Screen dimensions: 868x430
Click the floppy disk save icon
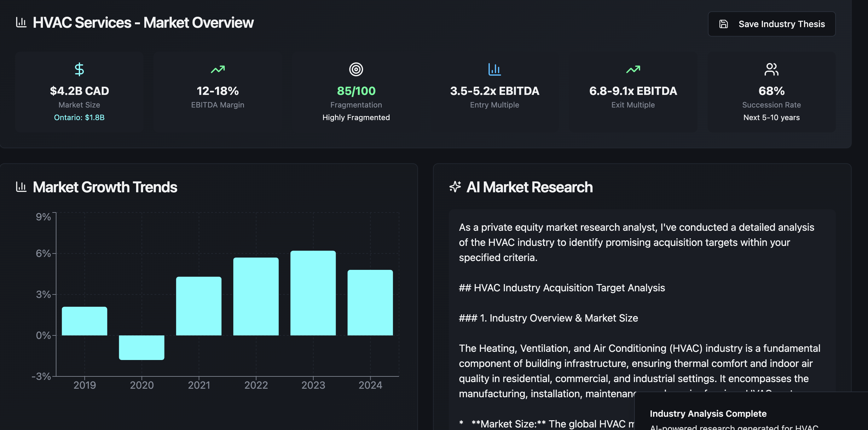[723, 24]
